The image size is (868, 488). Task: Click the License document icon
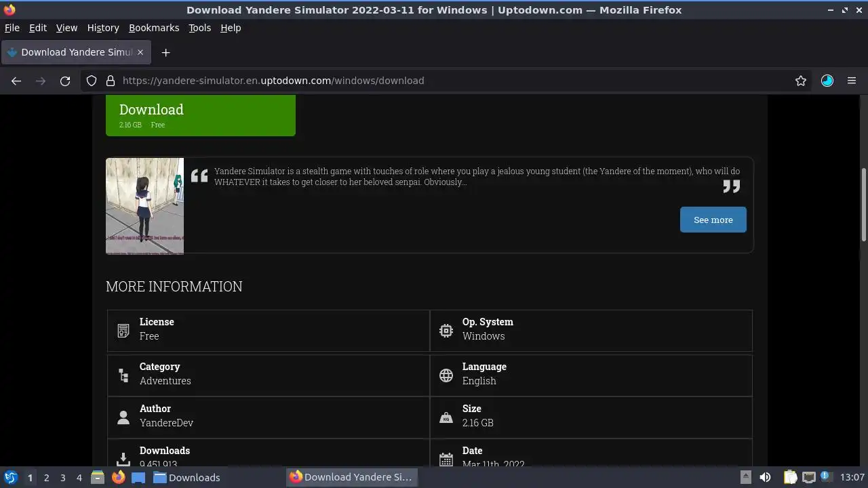click(123, 330)
